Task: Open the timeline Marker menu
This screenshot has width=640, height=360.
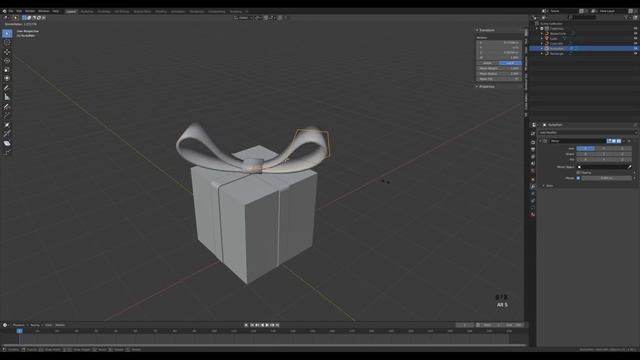Action: [x=60, y=325]
